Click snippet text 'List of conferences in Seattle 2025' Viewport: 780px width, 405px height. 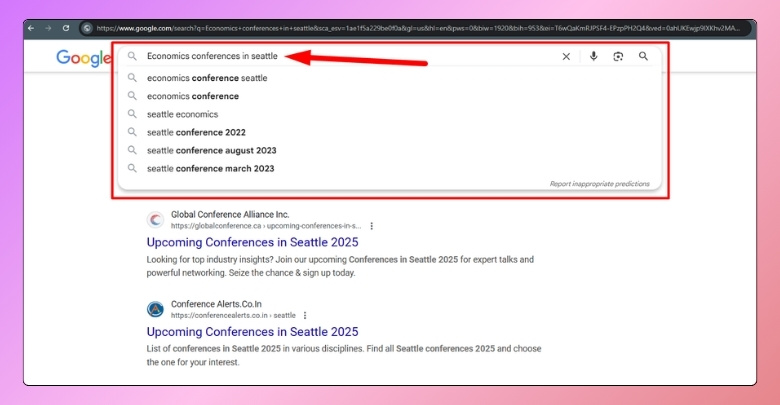coord(213,349)
